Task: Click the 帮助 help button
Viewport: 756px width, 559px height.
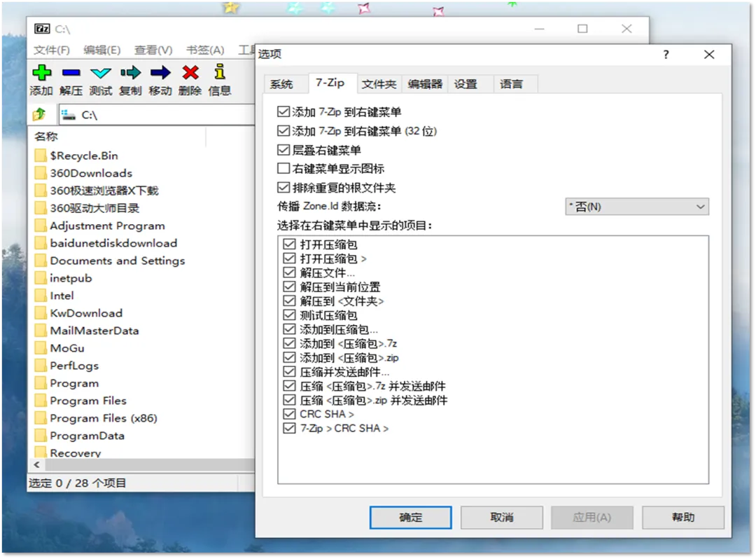Action: point(683,518)
